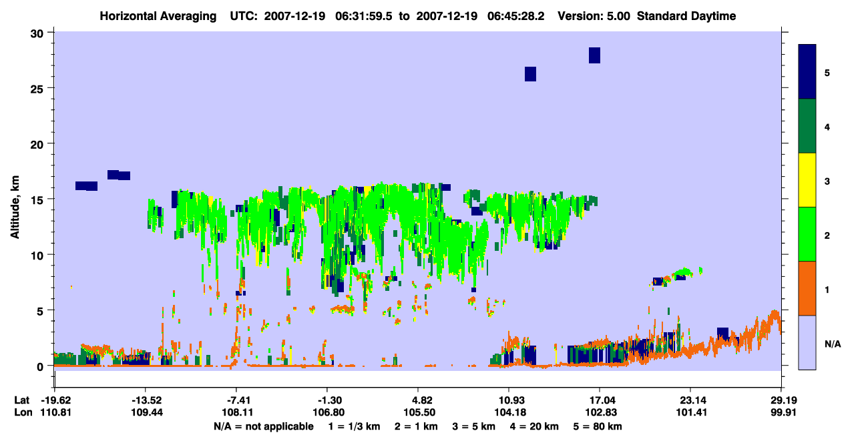The width and height of the screenshot is (868, 445).
Task: Click longitude value 109.44
Action: tap(146, 413)
